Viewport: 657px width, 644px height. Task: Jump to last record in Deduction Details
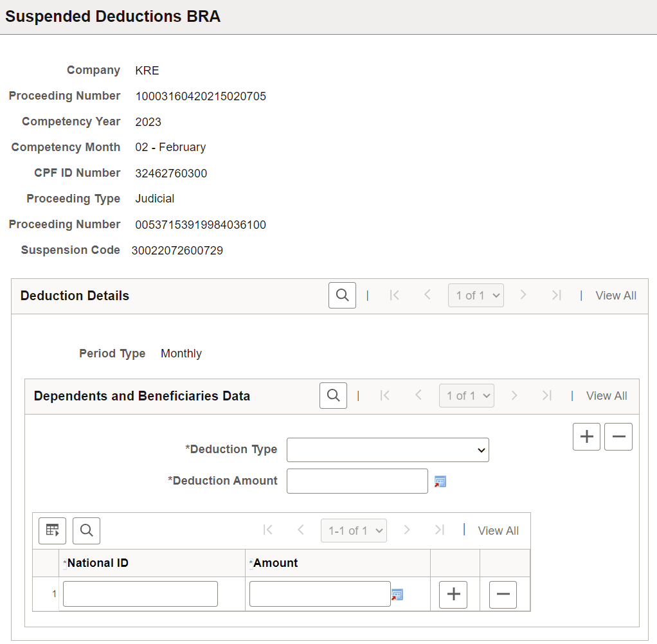pyautogui.click(x=557, y=295)
